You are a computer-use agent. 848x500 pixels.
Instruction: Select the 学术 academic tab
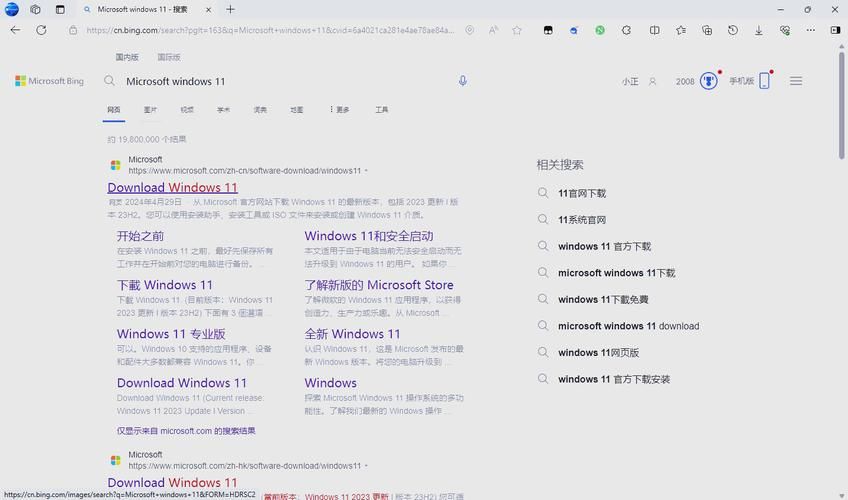point(223,110)
